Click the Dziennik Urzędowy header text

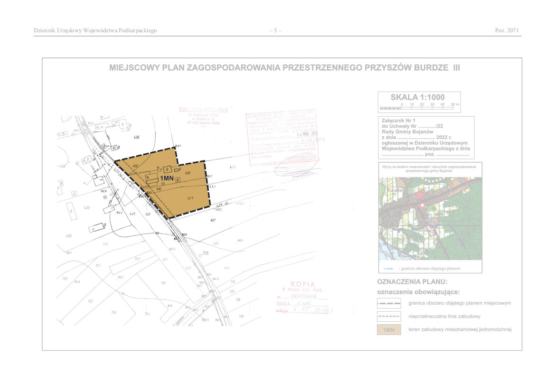95,30
